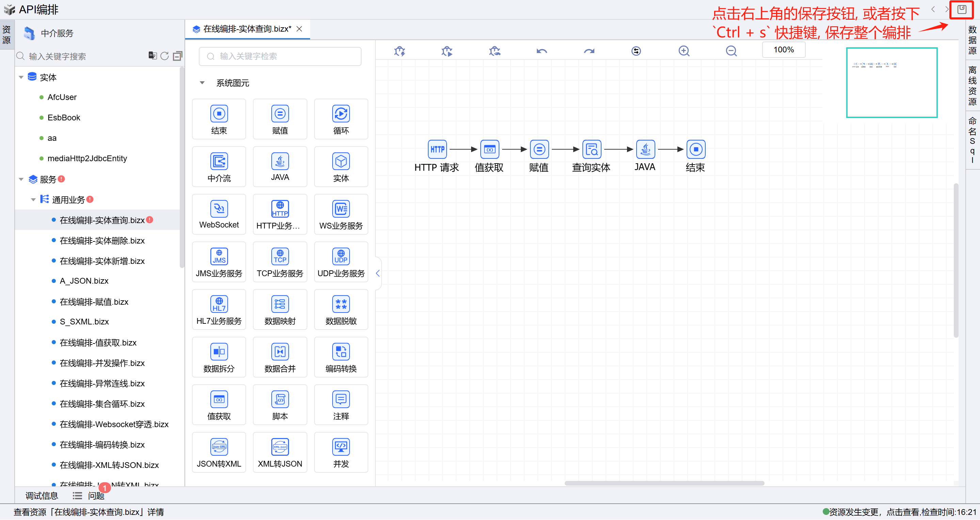The image size is (980, 520).
Task: Click the undo arrow in the canvas toolbar
Action: [541, 51]
